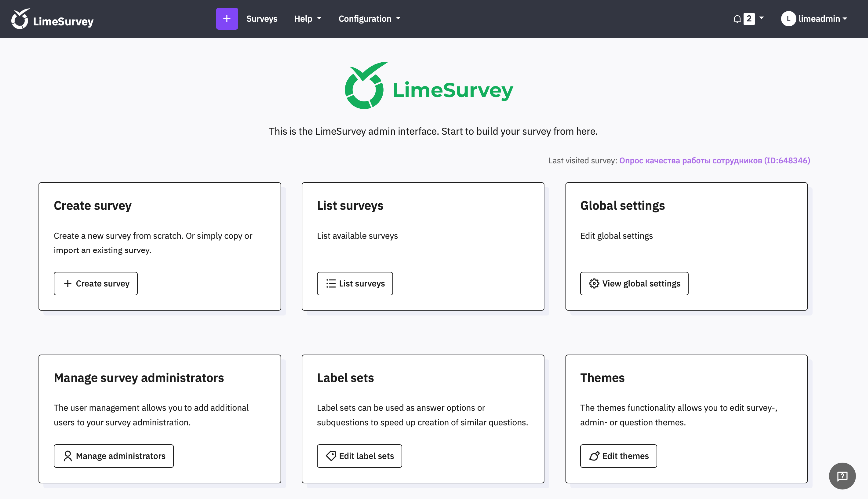Click the brush icon in Edit themes
Screen dimensions: 868x499
click(x=594, y=456)
